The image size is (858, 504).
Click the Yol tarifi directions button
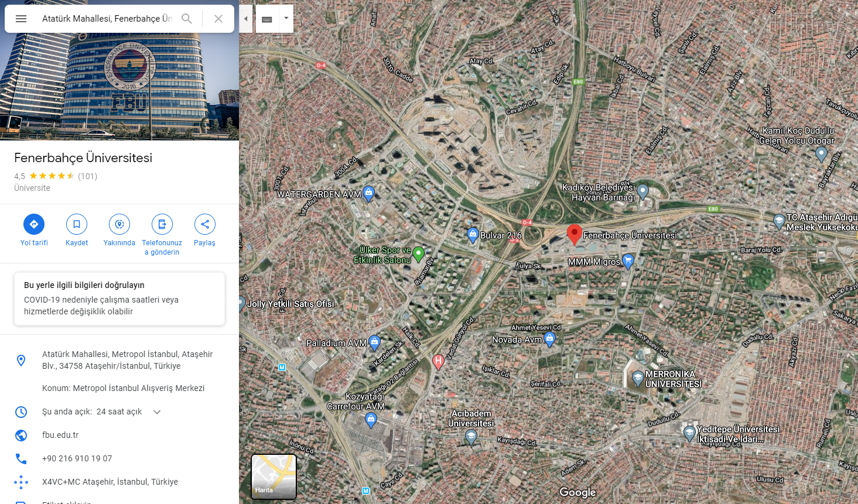click(x=34, y=224)
